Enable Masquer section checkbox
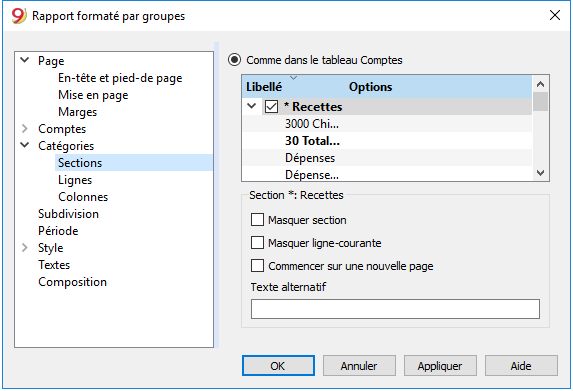Image resolution: width=573 pixels, height=391 pixels. pos(257,220)
